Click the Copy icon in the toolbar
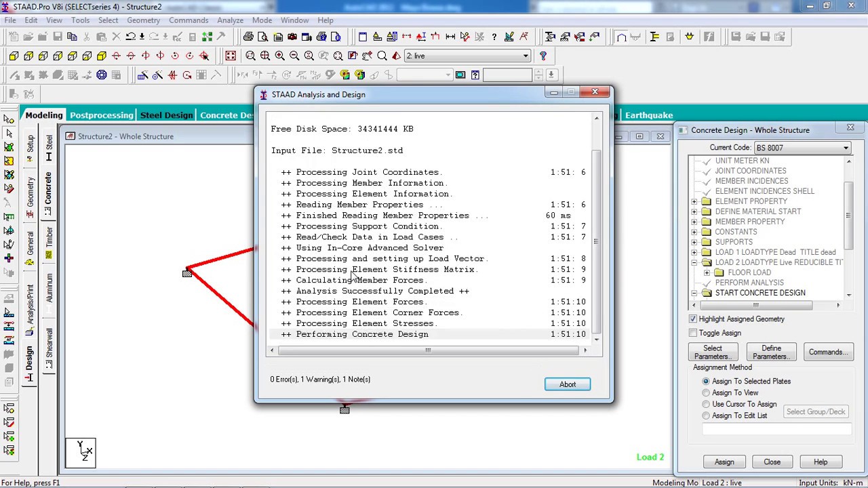This screenshot has width=868, height=488. point(72,37)
